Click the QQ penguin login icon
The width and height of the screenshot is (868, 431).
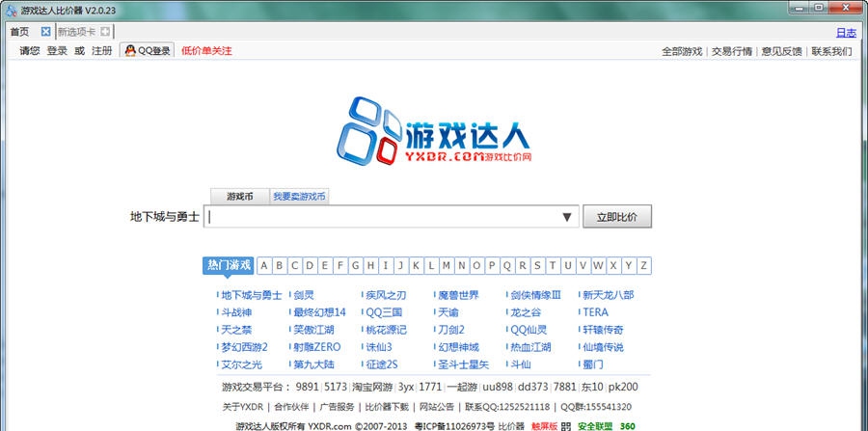click(130, 51)
